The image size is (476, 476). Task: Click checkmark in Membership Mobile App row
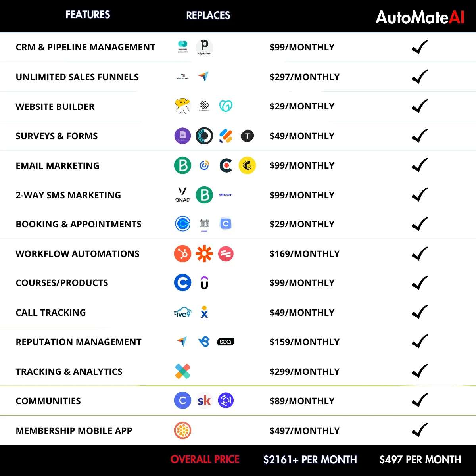(420, 430)
